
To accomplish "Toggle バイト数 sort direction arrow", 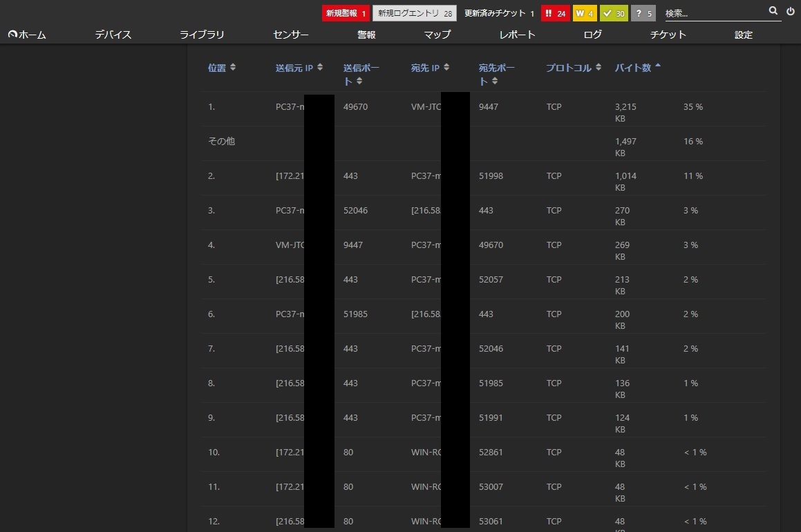I will pos(658,66).
